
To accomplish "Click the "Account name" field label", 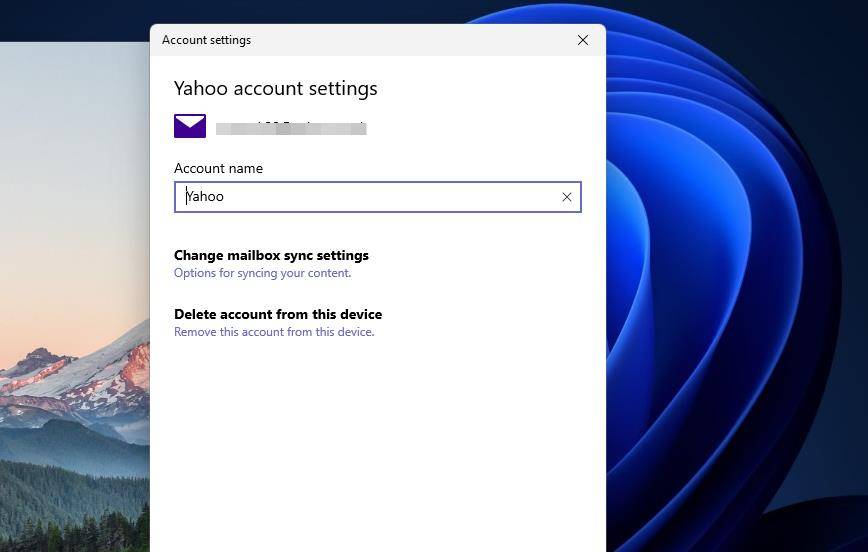I will (218, 168).
